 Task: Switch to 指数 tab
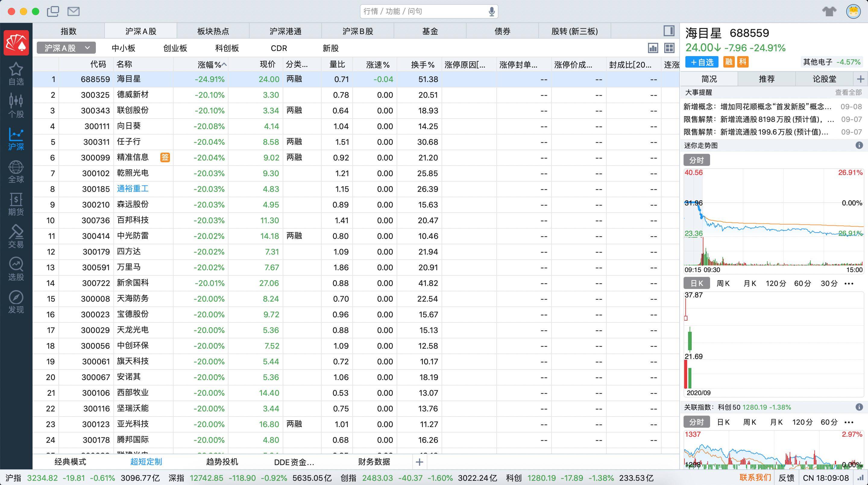point(68,31)
